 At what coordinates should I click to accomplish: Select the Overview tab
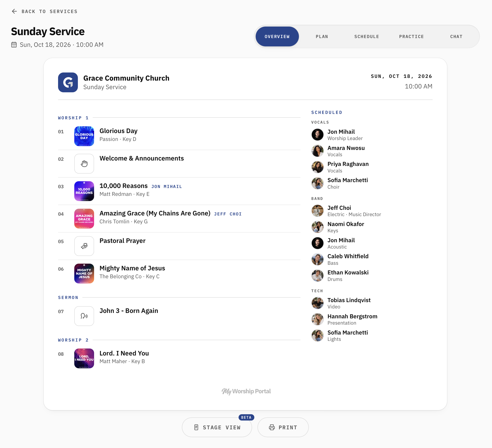[277, 36]
